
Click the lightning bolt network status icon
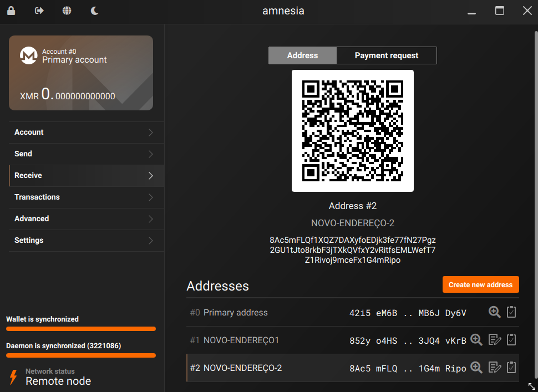[13, 377]
